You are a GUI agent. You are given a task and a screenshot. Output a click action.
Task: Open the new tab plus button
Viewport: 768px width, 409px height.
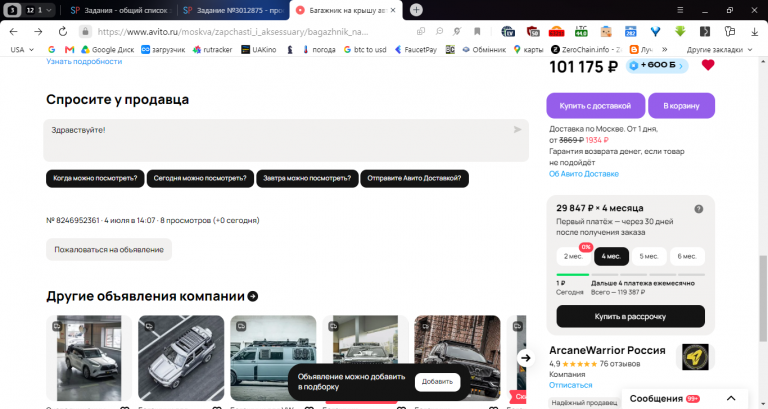(x=416, y=10)
